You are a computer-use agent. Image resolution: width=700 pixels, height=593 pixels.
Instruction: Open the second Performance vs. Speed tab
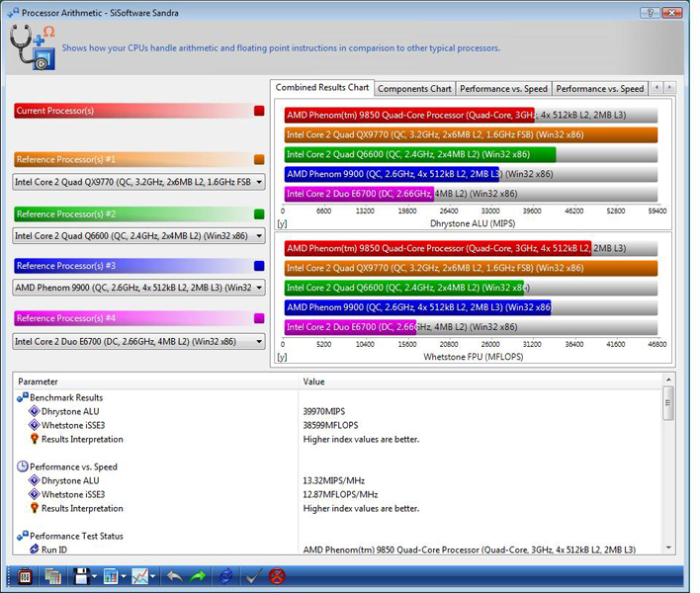point(599,89)
